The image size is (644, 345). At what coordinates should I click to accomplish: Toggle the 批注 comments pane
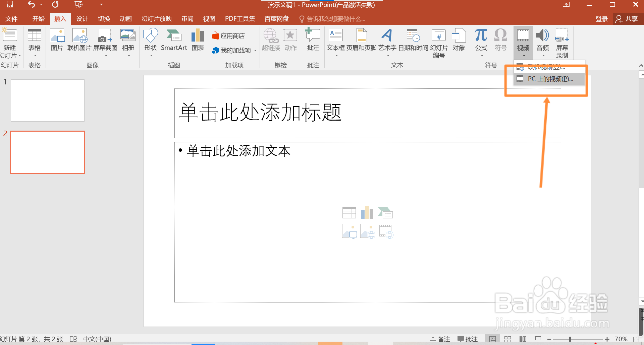coord(468,339)
